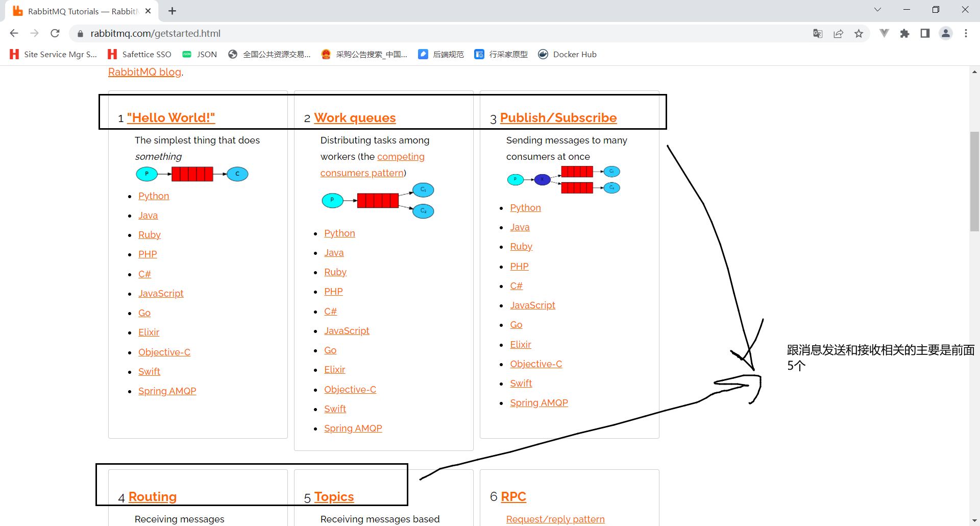Click the Work queues two-consumer diagram
Viewport: 980px width, 526px height.
tap(378, 200)
